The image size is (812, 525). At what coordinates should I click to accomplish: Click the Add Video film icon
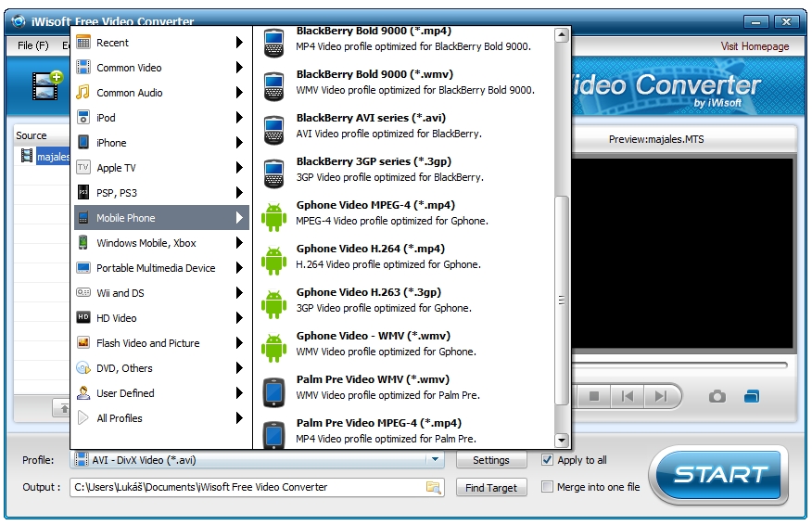(47, 85)
